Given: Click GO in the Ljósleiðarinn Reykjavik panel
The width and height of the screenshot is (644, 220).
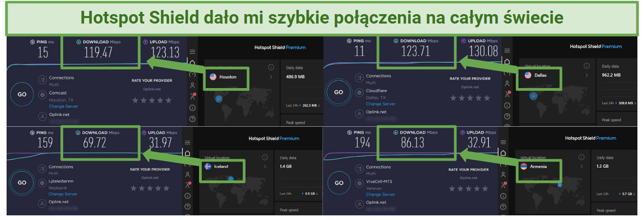Looking at the screenshot, I should point(22,182).
